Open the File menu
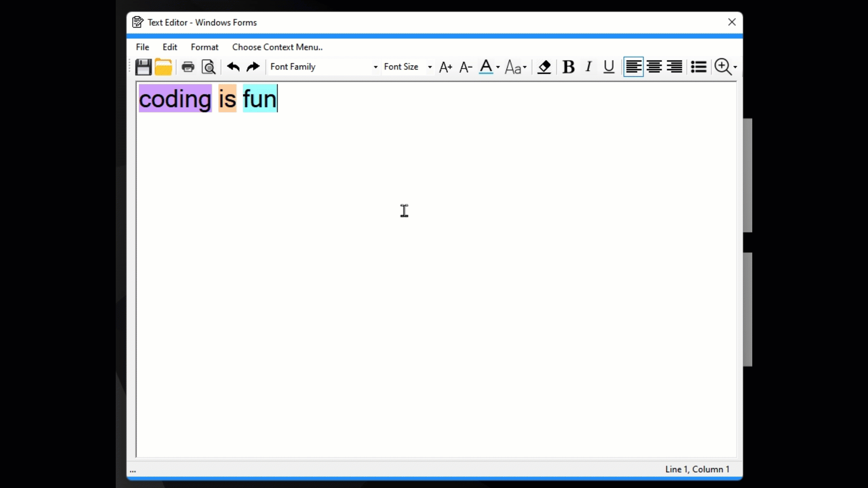The width and height of the screenshot is (868, 488). pos(142,47)
